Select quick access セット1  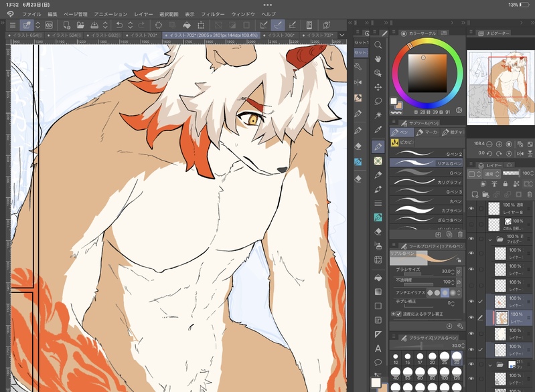362,43
